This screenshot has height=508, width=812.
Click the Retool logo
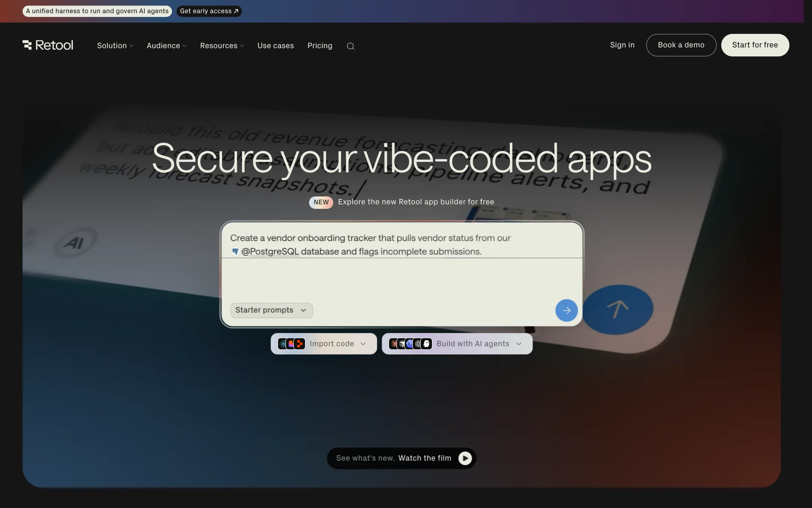click(48, 45)
